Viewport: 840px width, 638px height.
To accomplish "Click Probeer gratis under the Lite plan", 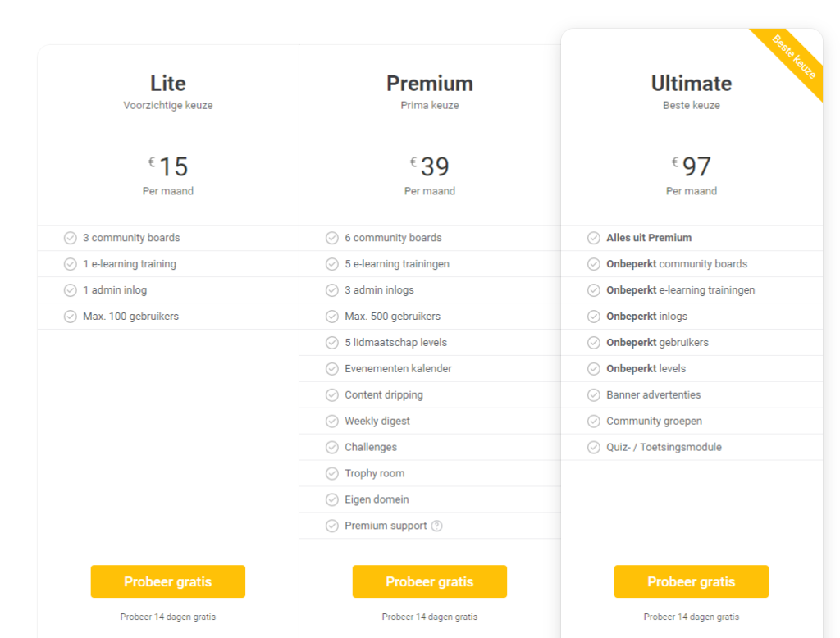I will 167,581.
